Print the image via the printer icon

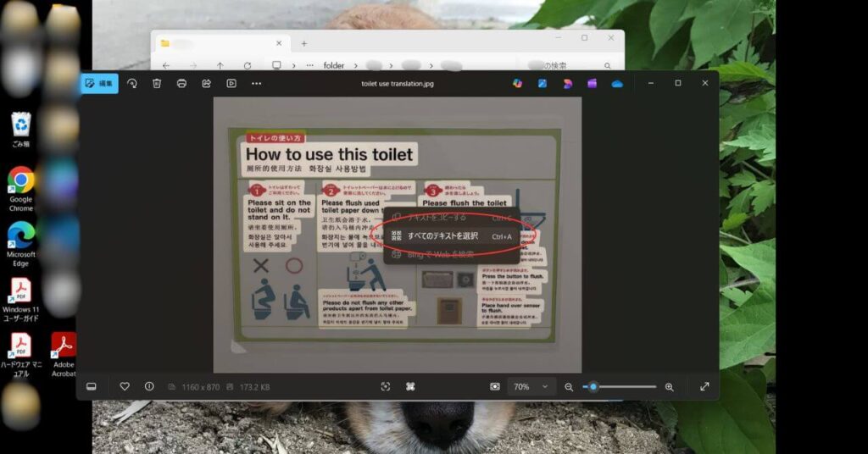click(x=181, y=83)
